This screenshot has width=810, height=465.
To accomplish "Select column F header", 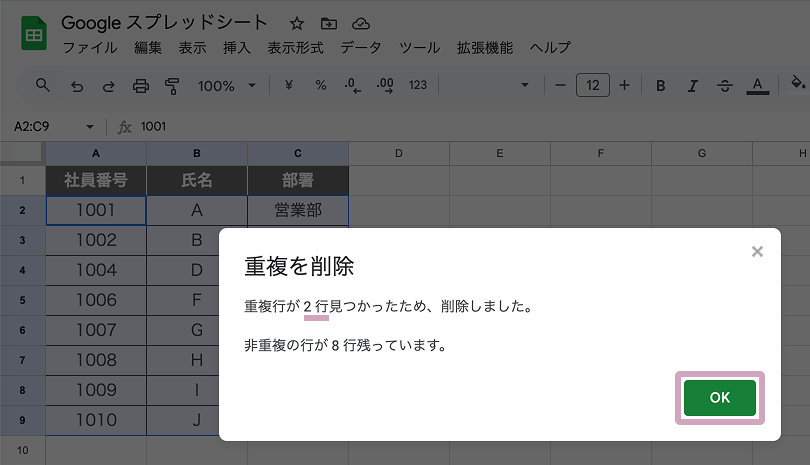I will [601, 153].
